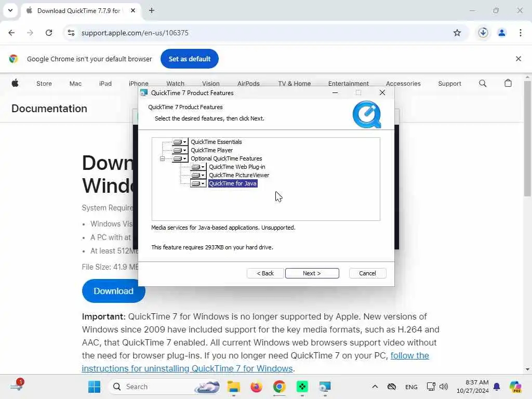Select QuickTime Web Plug-in feature
This screenshot has height=399, width=532.
(237, 167)
